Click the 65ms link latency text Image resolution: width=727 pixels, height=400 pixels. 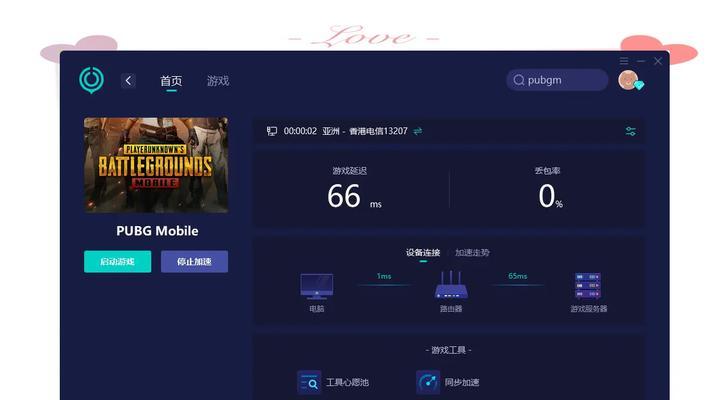tap(517, 276)
